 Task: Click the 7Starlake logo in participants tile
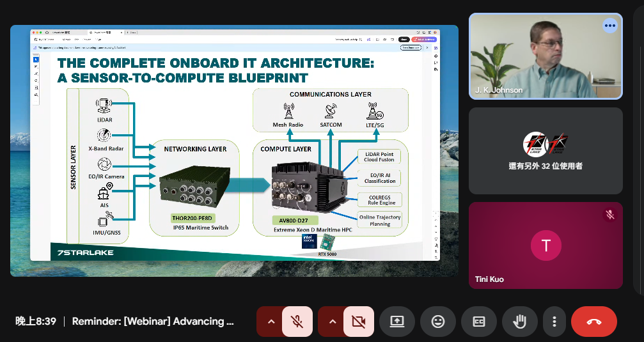[546, 143]
